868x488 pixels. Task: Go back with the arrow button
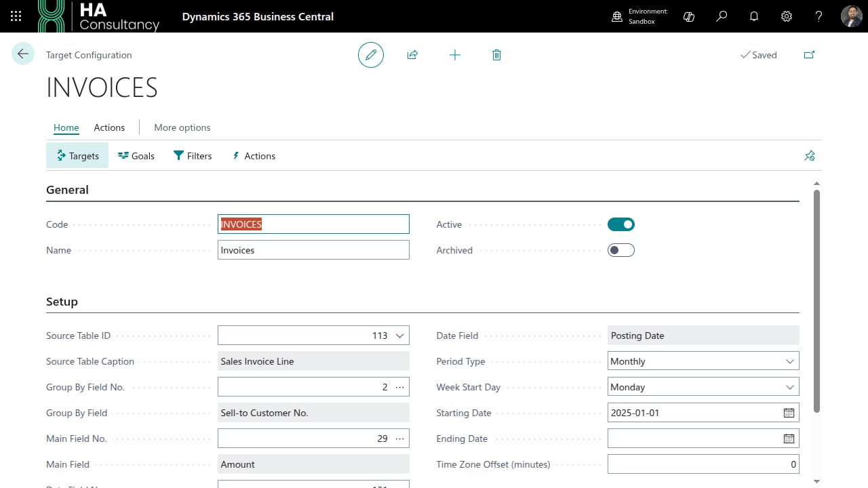pyautogui.click(x=23, y=54)
